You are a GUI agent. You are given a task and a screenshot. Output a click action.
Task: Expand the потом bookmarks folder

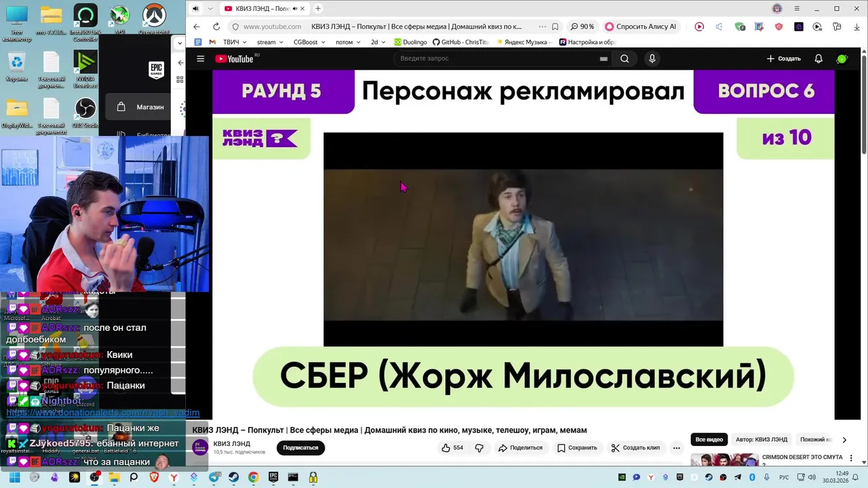point(348,42)
